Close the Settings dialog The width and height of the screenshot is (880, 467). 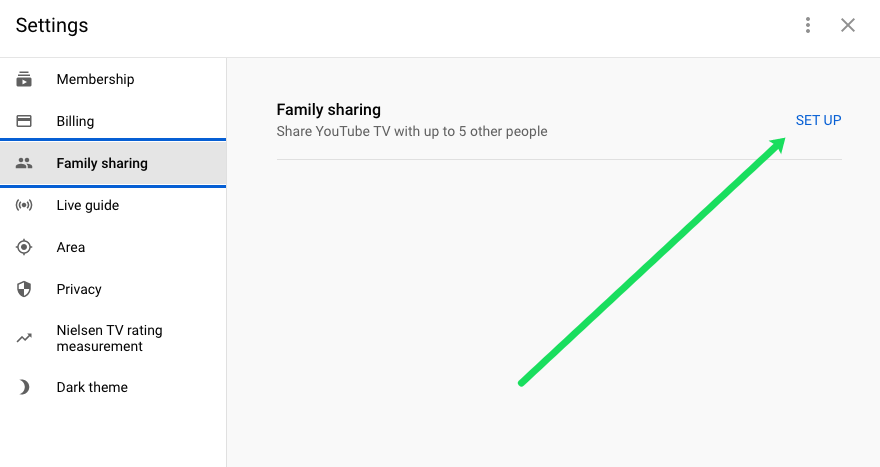tap(847, 25)
